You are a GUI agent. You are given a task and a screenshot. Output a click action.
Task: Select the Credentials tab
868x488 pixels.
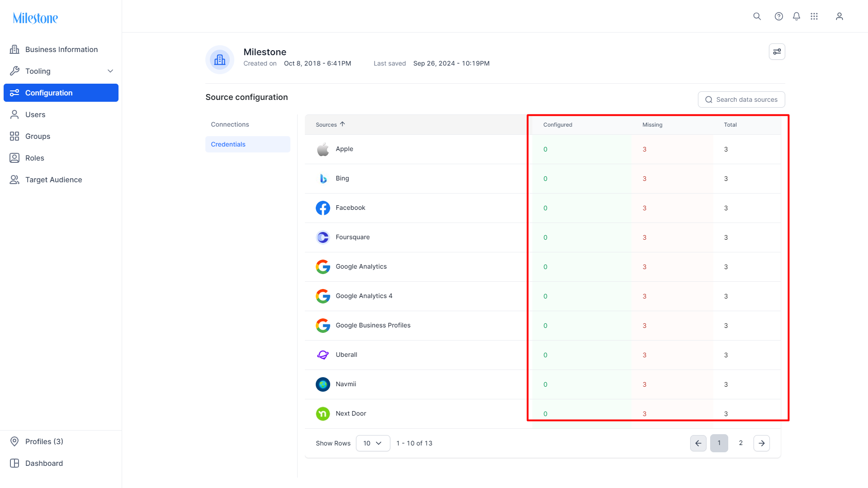click(248, 144)
